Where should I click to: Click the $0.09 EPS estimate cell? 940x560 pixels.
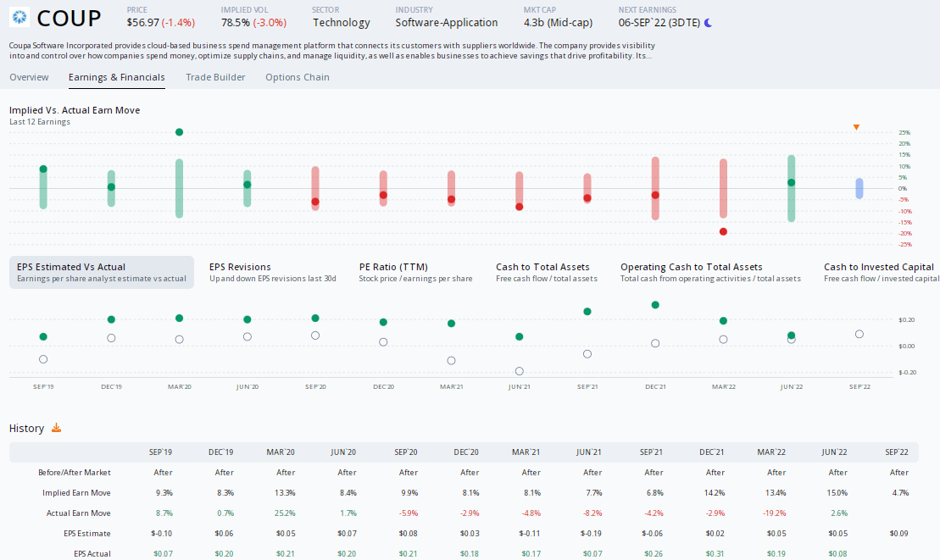898,534
